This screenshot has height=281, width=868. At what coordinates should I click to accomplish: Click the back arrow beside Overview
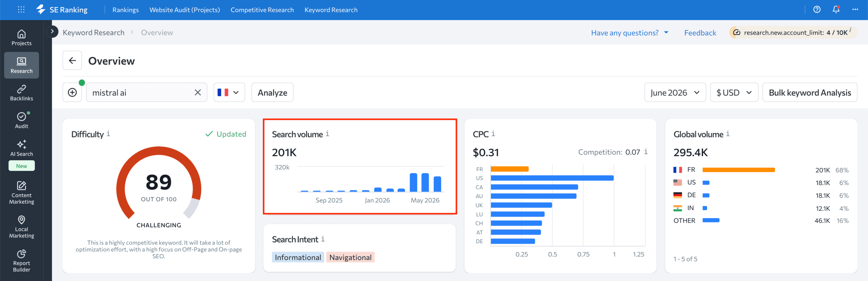pos(72,61)
